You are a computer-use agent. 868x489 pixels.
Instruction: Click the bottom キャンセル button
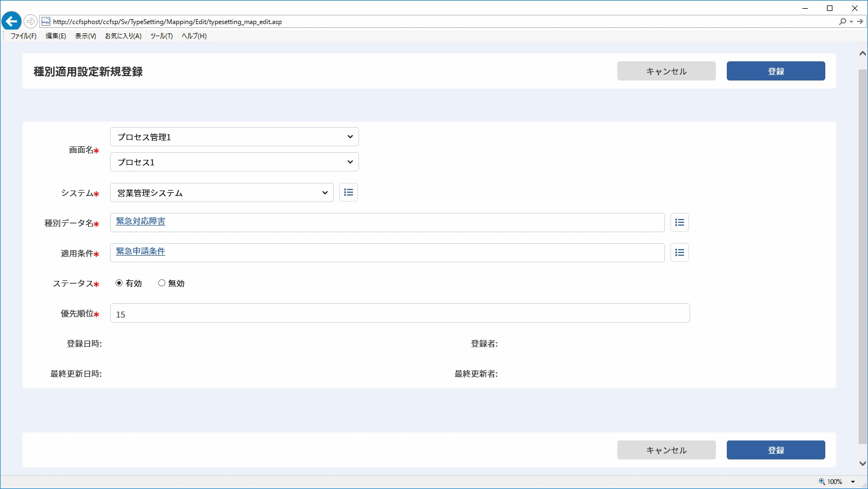pos(667,450)
